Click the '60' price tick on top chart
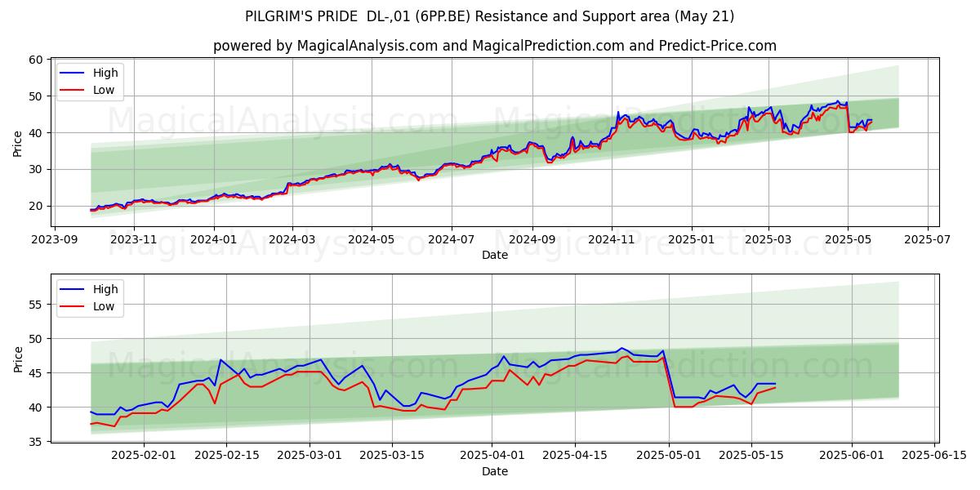The height and width of the screenshot is (490, 980). 37,60
